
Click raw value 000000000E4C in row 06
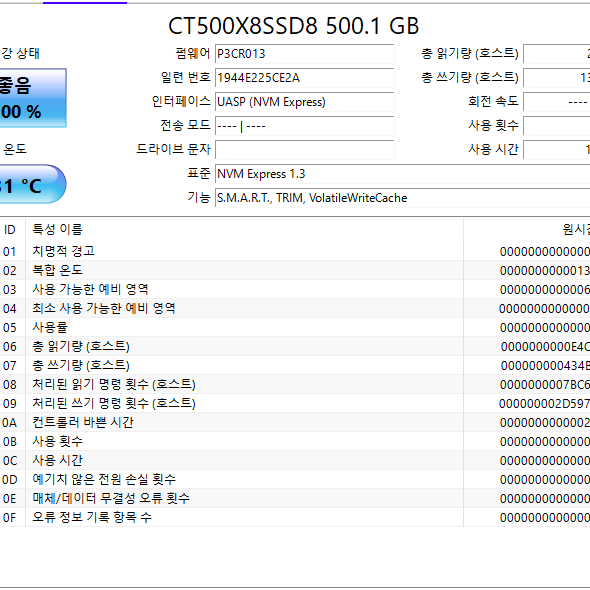click(545, 347)
